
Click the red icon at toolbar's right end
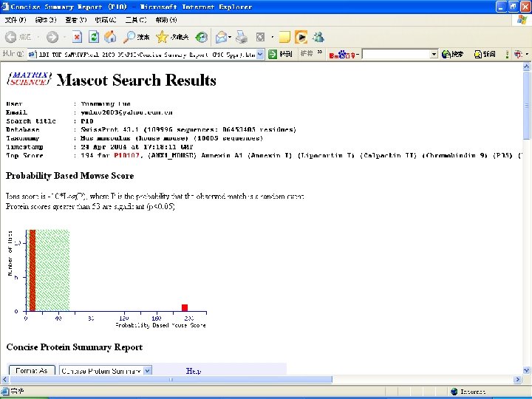[x=518, y=54]
